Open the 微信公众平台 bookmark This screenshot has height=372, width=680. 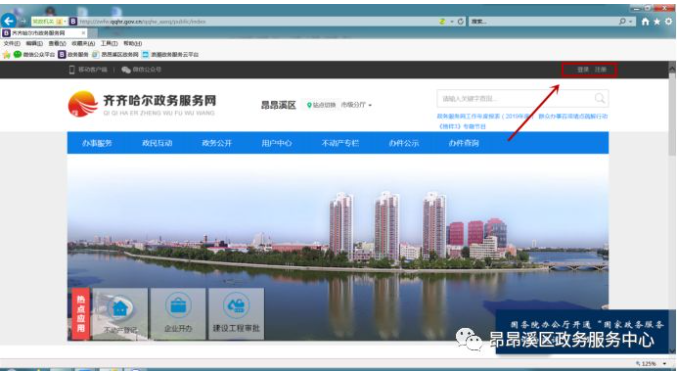click(x=34, y=55)
